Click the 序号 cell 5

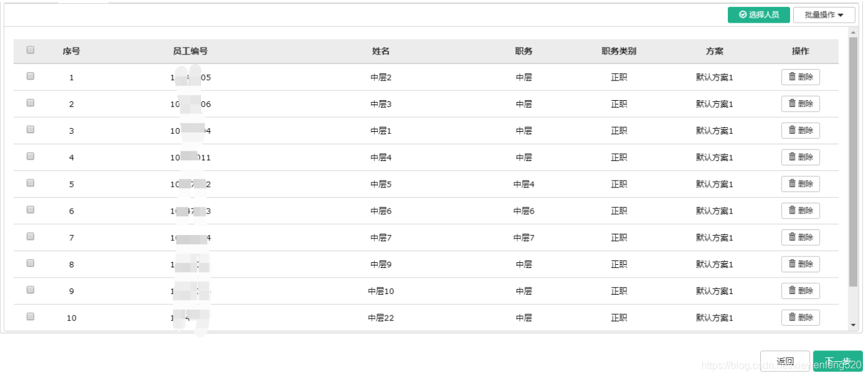pos(71,184)
